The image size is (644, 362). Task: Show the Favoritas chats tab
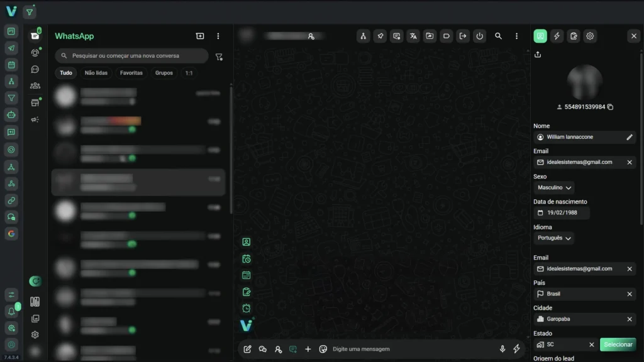(x=131, y=73)
